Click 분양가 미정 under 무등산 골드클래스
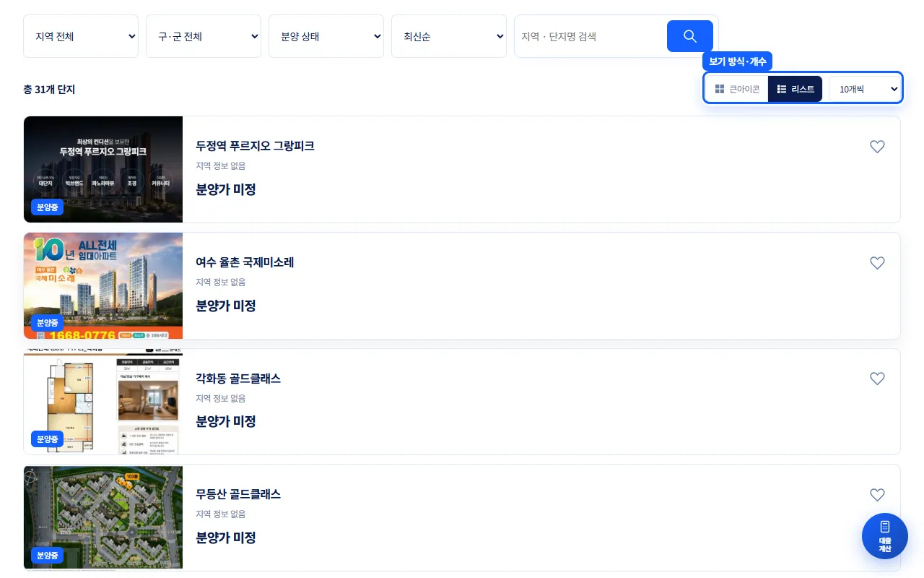The width and height of the screenshot is (924, 578). coord(226,538)
